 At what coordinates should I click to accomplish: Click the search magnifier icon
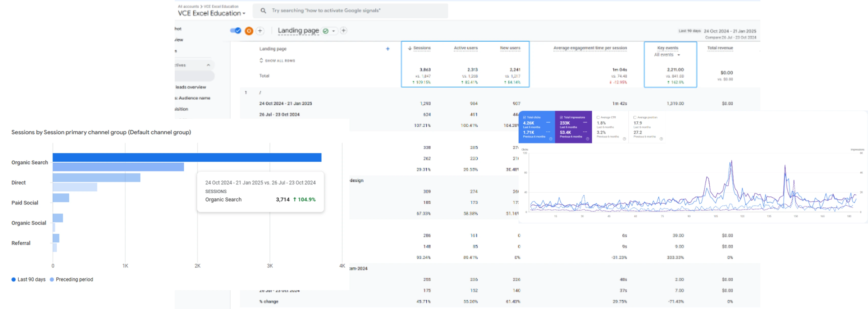tap(263, 11)
